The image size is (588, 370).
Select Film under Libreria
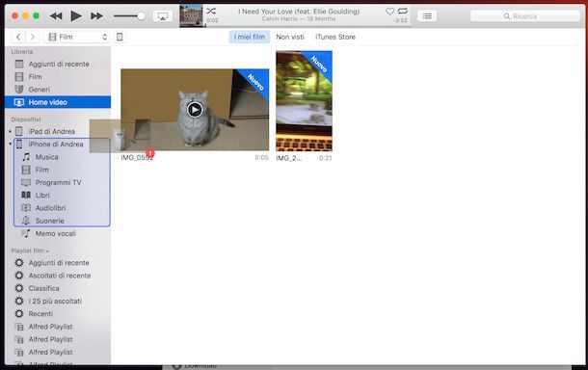[x=58, y=77]
